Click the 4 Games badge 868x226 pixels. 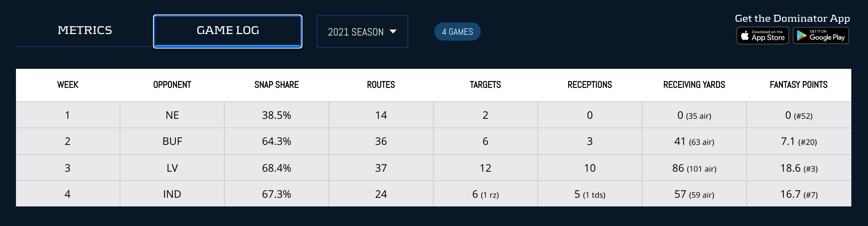457,32
